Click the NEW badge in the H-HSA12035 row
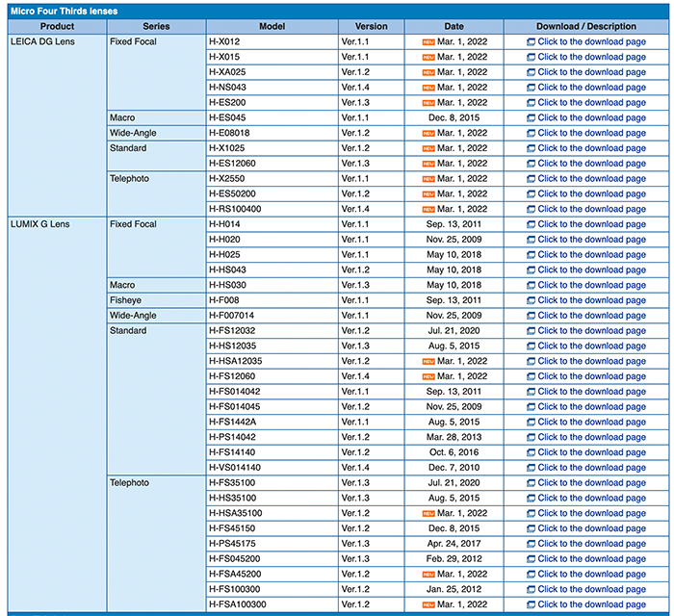674x616 pixels. point(428,361)
